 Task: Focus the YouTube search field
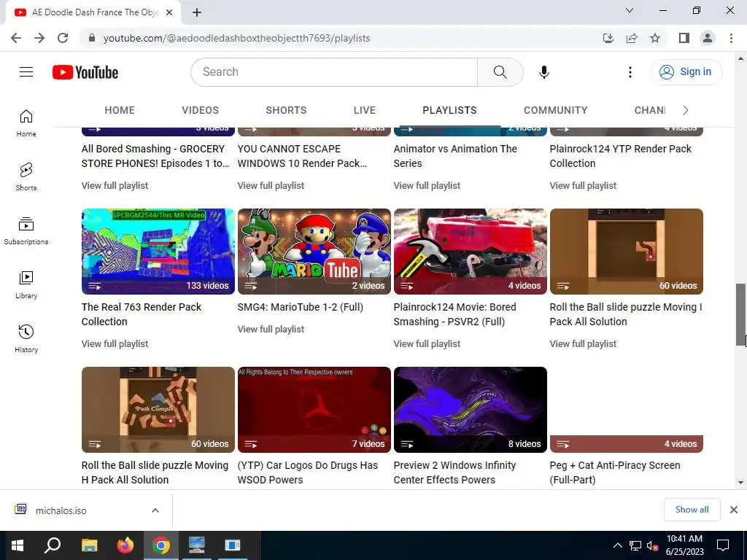[334, 72]
